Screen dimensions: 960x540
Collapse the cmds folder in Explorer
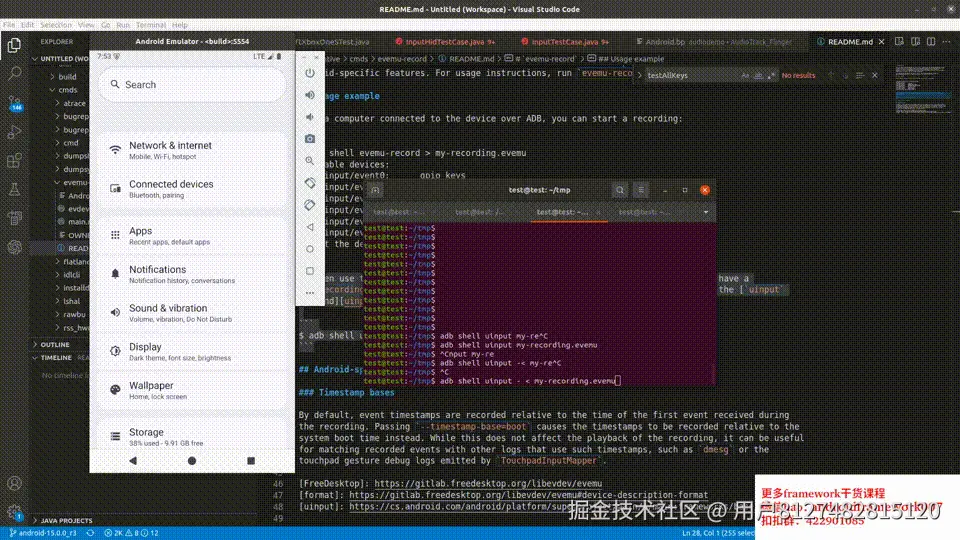(67, 90)
